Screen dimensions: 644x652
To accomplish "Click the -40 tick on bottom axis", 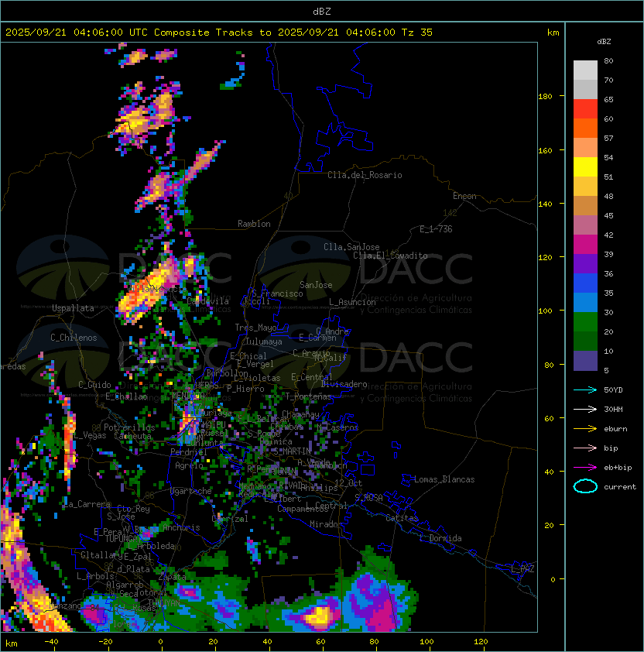I will pos(51,642).
